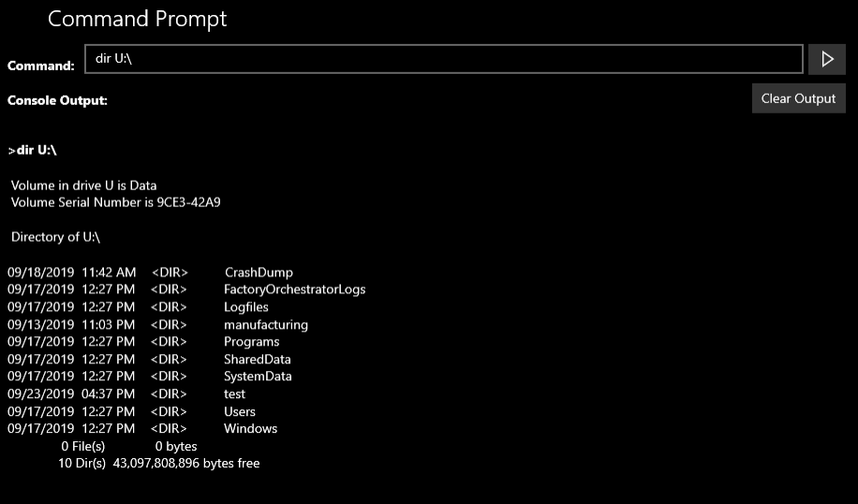This screenshot has height=504, width=858.
Task: Click the Console Output label
Action: point(57,99)
